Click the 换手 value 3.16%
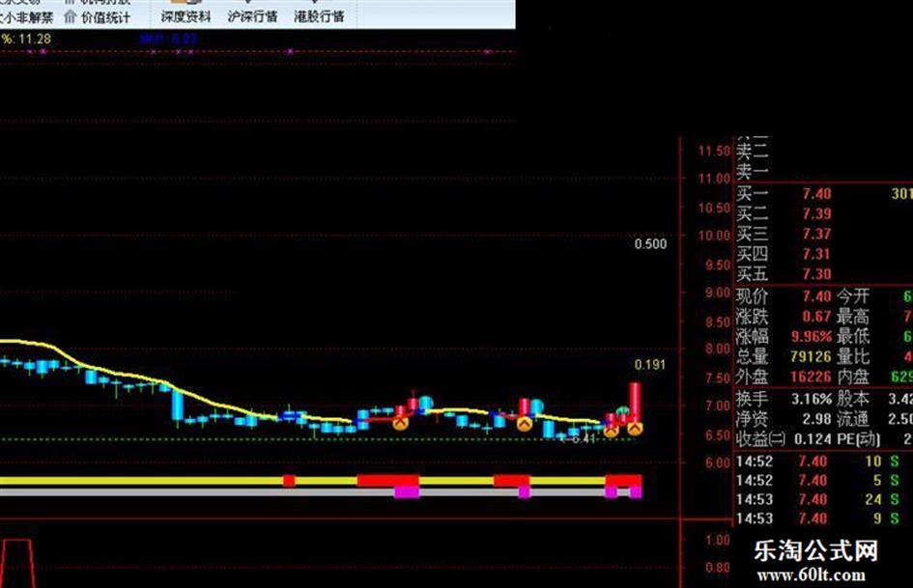 coord(812,400)
